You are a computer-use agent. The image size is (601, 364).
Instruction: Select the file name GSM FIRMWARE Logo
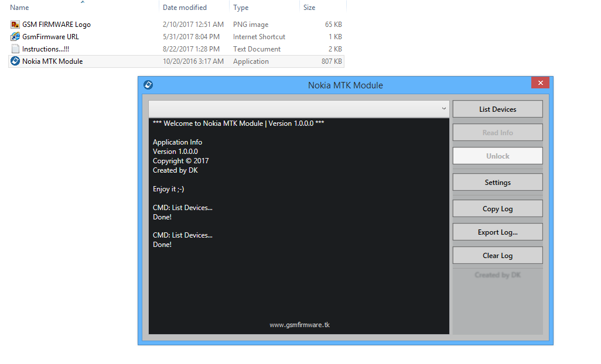56,25
